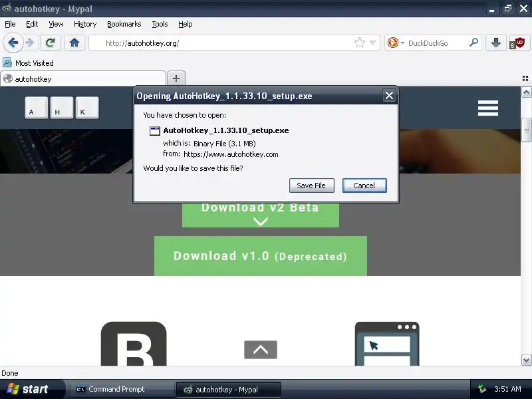Reload the current page
Viewport: 532px width, 399px height.
51,43
